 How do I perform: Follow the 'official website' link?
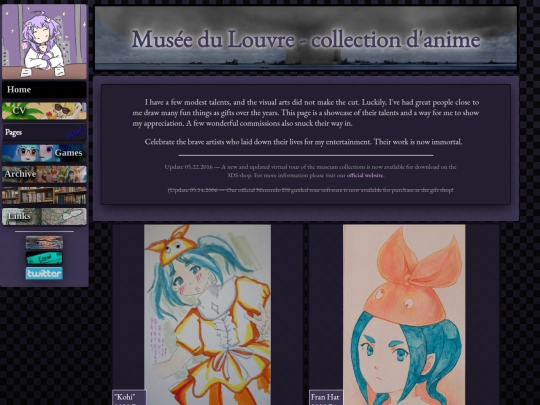[365, 175]
